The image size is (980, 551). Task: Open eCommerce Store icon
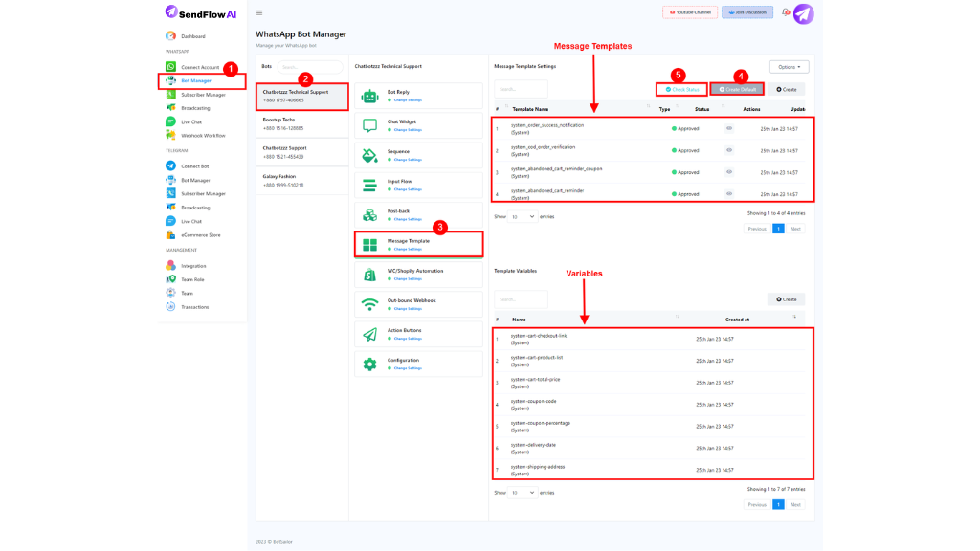[170, 235]
